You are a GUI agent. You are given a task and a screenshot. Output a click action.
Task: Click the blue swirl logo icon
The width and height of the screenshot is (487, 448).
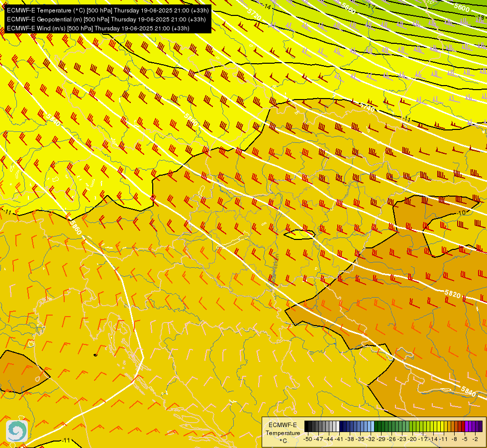pyautogui.click(x=17, y=431)
